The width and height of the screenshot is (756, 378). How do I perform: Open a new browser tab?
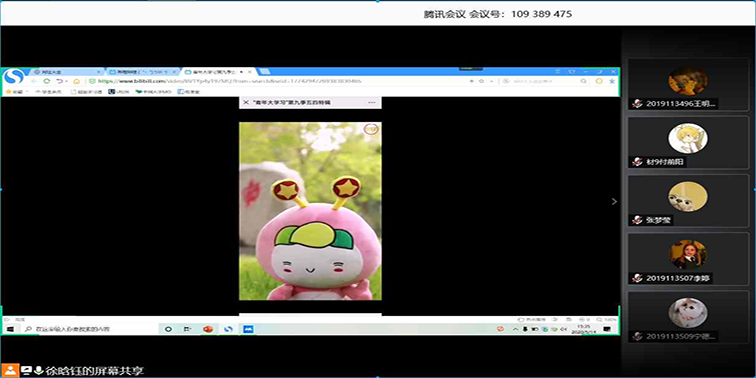[265, 71]
